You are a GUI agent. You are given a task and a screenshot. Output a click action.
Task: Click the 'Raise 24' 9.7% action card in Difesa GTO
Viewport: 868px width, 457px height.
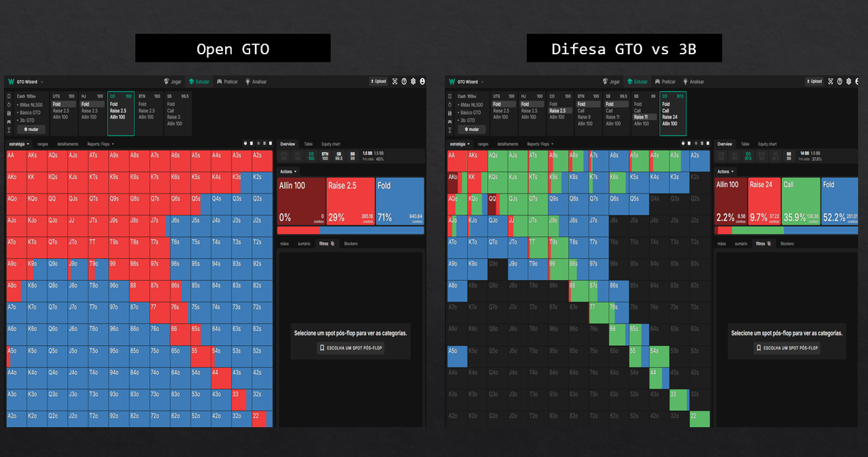pos(764,201)
